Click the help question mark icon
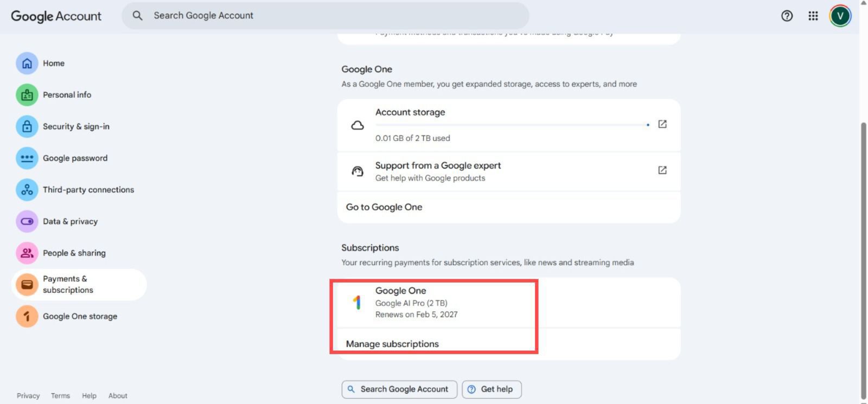Viewport: 868px width, 404px height. click(x=787, y=16)
